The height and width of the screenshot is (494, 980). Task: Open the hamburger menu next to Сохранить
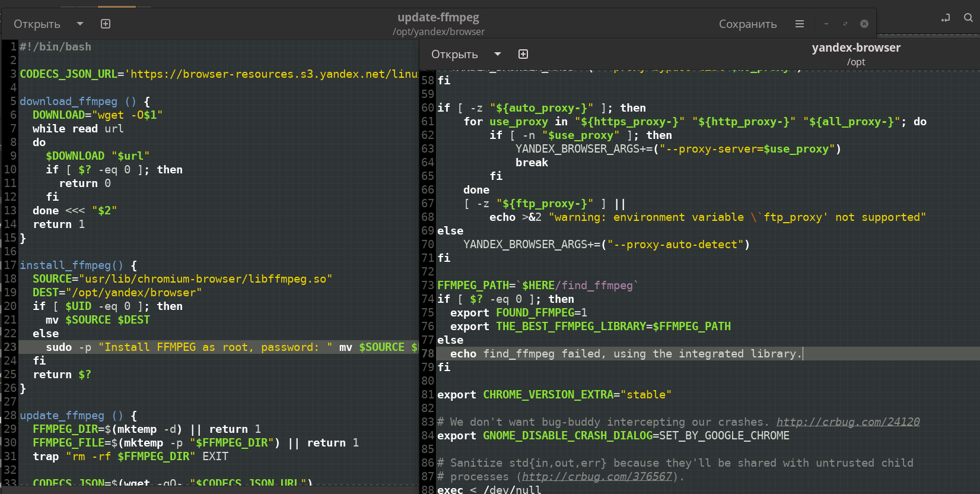tap(800, 24)
